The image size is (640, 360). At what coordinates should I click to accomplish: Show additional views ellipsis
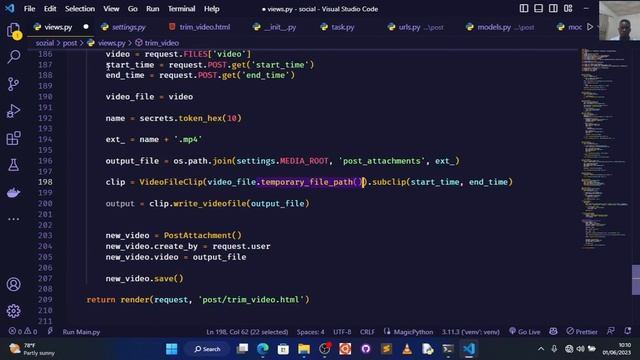[13, 219]
